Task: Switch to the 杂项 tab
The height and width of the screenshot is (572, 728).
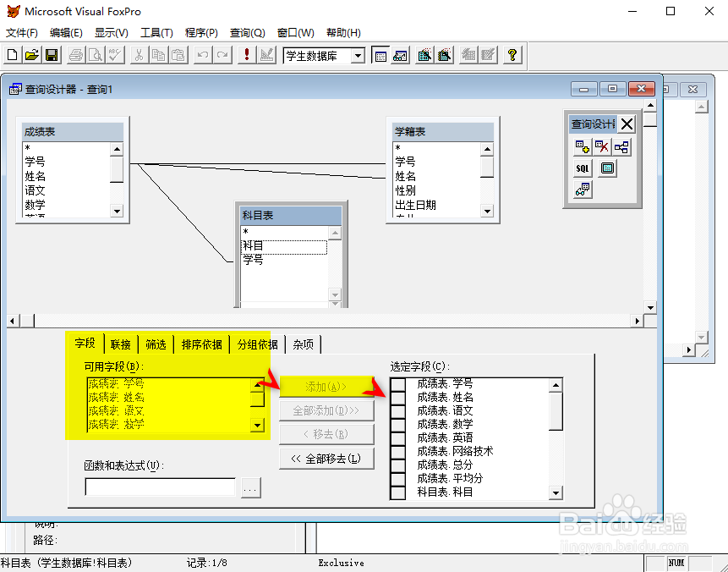Action: point(304,344)
